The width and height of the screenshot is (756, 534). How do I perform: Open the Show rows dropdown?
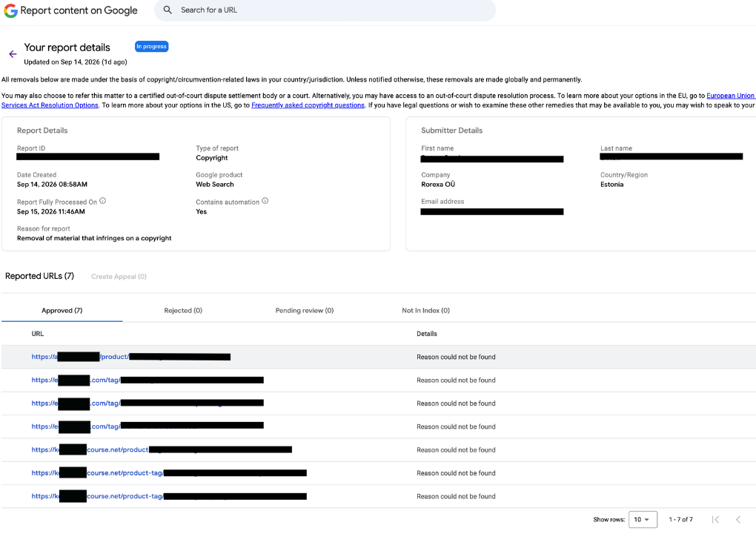(x=643, y=519)
